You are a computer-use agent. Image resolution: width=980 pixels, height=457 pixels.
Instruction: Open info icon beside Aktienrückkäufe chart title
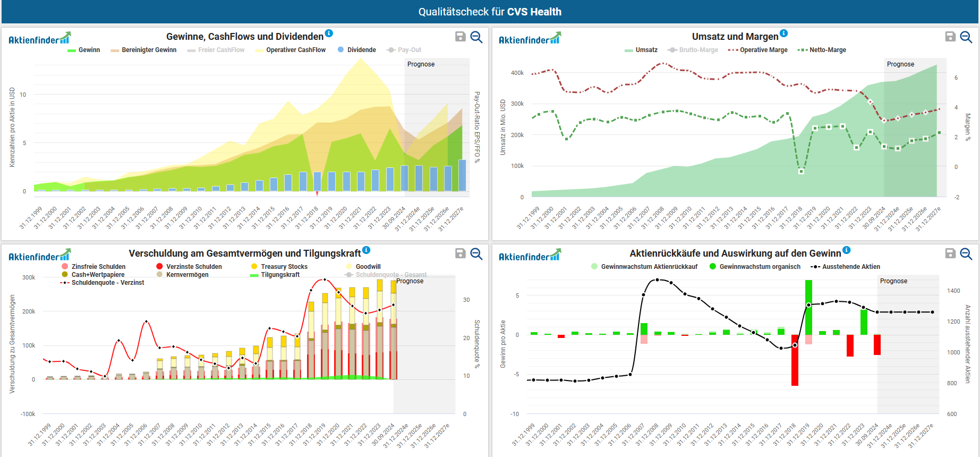pyautogui.click(x=847, y=250)
